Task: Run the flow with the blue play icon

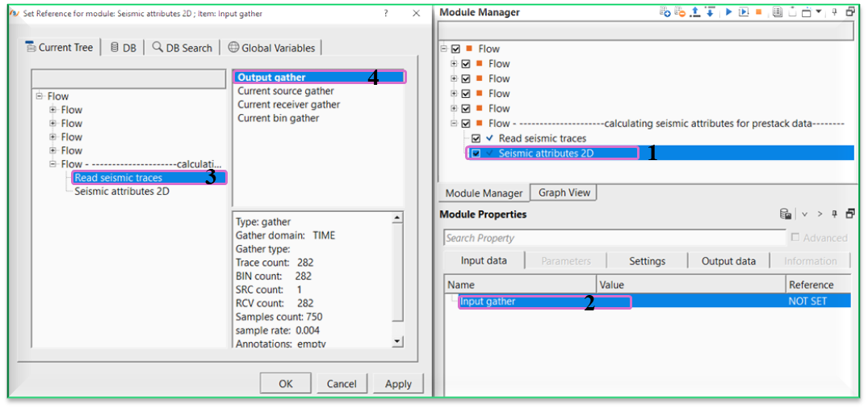Action: pyautogui.click(x=729, y=11)
